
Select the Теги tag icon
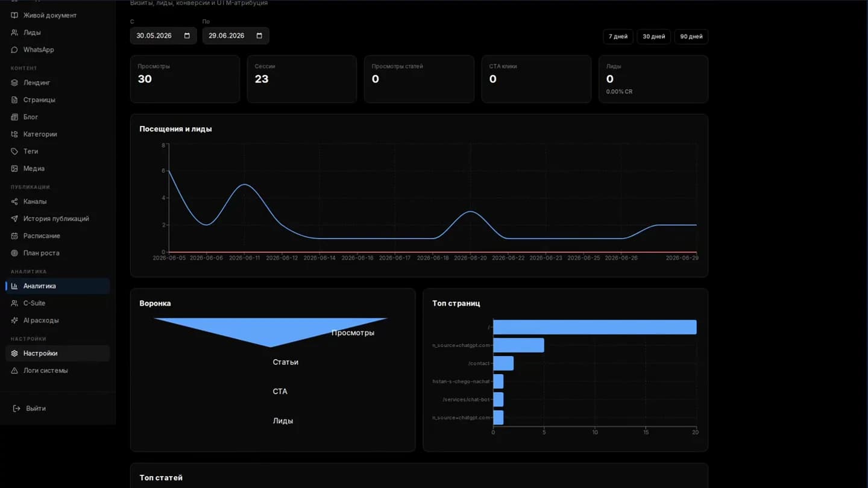pyautogui.click(x=14, y=151)
